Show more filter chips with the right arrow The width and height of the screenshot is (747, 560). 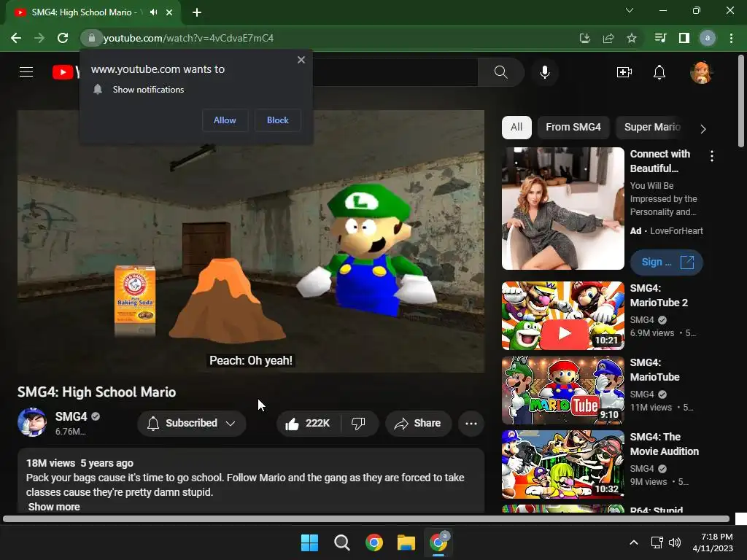click(703, 128)
